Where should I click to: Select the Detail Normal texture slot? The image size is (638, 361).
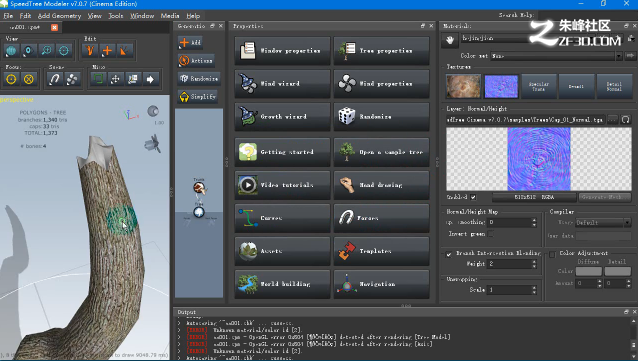point(614,86)
